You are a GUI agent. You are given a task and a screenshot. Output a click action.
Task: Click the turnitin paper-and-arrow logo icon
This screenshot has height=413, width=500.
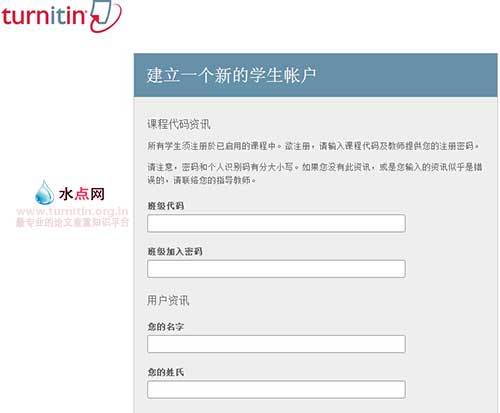[x=106, y=15]
